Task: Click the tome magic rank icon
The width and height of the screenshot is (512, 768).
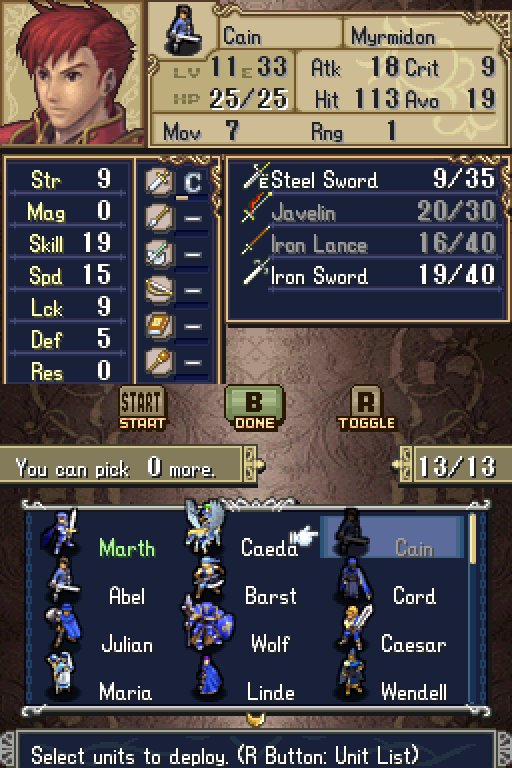Action: (x=159, y=326)
